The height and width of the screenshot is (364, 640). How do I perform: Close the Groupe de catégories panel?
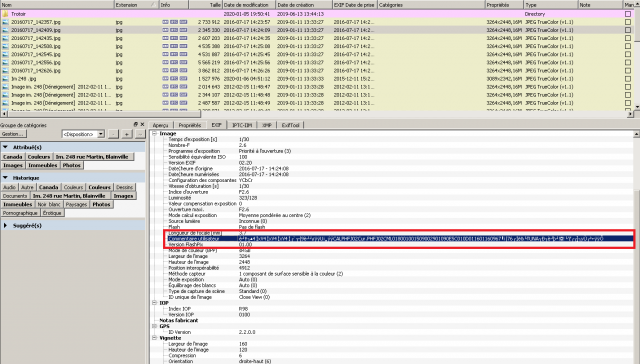click(x=142, y=124)
